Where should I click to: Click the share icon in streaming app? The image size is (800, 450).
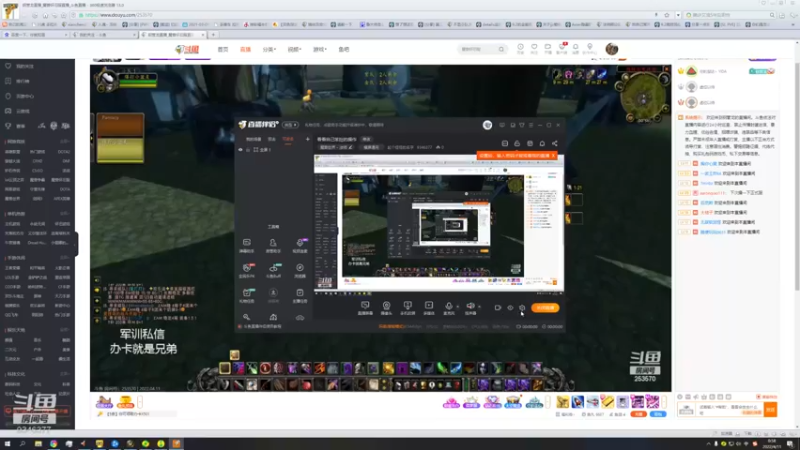pos(555,143)
